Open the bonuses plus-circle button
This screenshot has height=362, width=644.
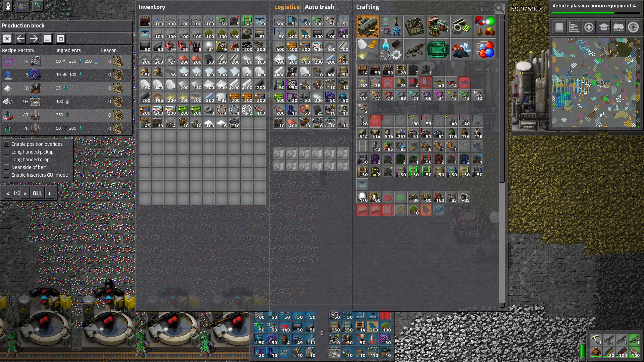589,27
